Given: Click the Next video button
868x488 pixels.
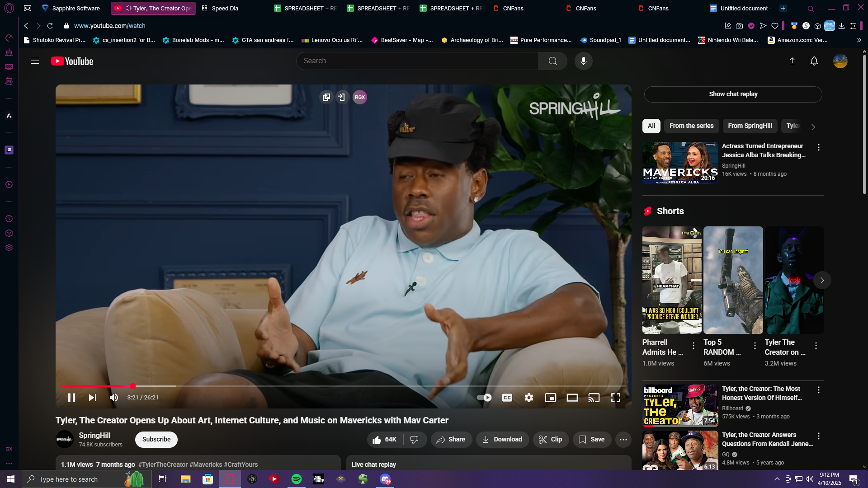Looking at the screenshot, I should coord(93,398).
